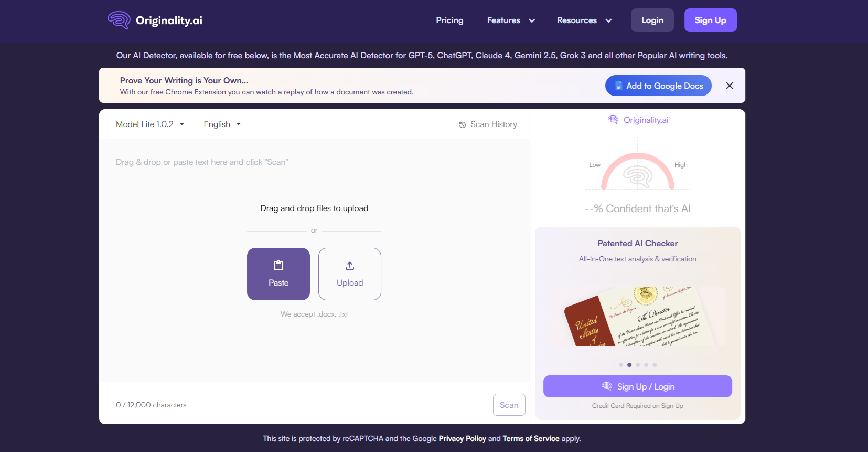This screenshot has height=452, width=868.
Task: Click the brain icon inside confidence gauge
Action: [x=638, y=176]
